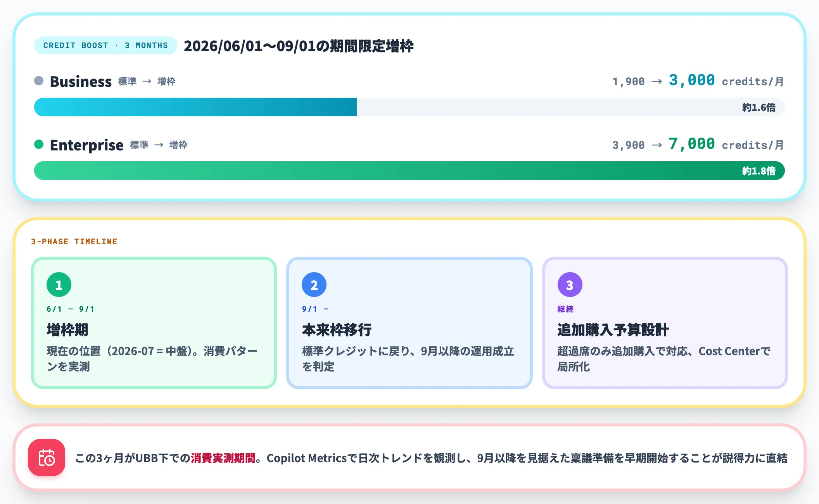
Task: Select the 本来枠移行 phase card
Action: [x=409, y=323]
